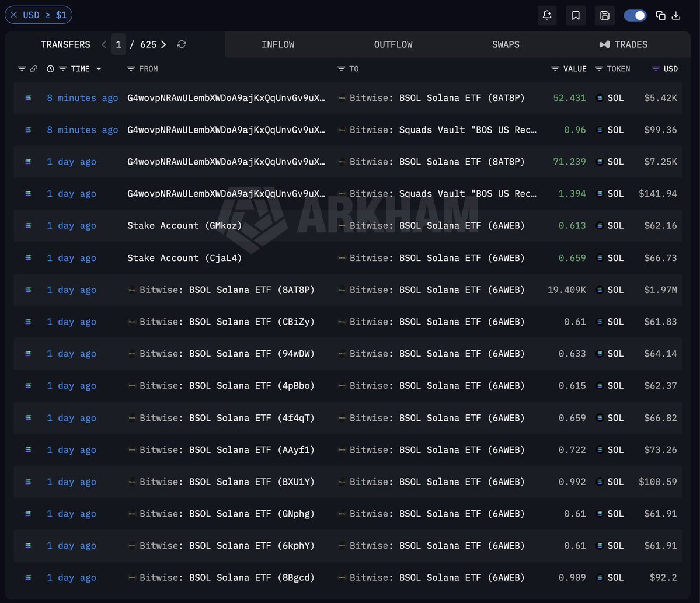The image size is (700, 603).
Task: Switch to the OUTFLOW tab
Action: coord(393,44)
